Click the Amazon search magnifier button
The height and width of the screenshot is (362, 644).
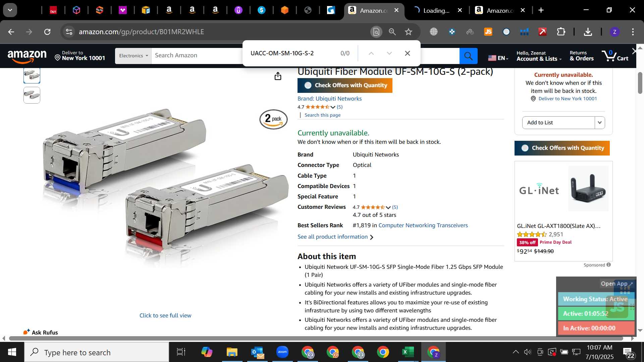click(x=468, y=56)
